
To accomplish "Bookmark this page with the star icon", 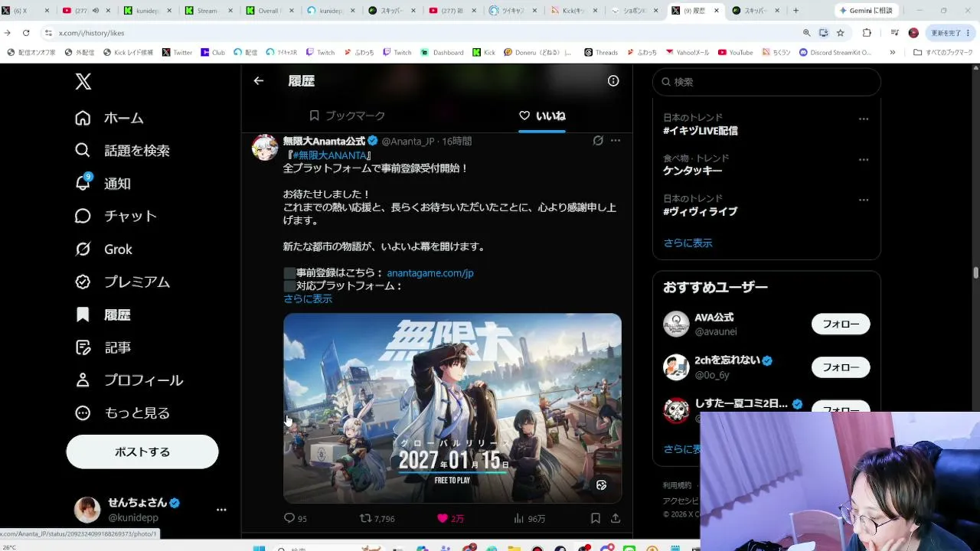I will point(840,33).
